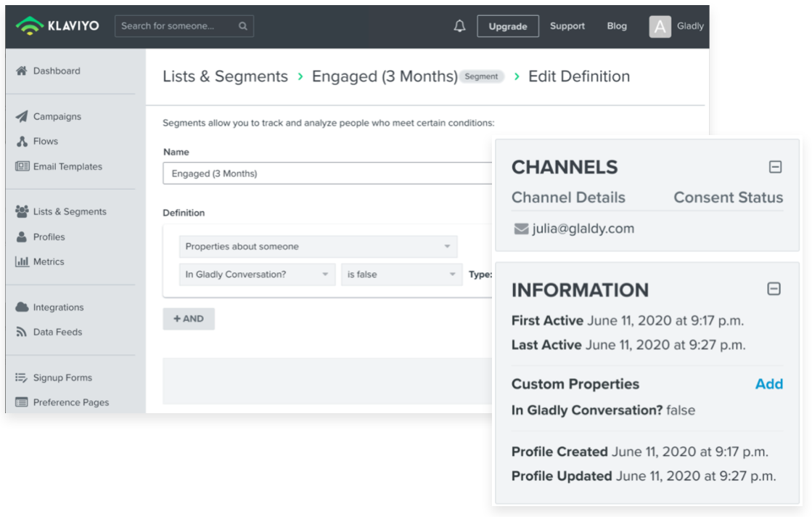
Task: Click the segment Name input field
Action: click(x=327, y=173)
